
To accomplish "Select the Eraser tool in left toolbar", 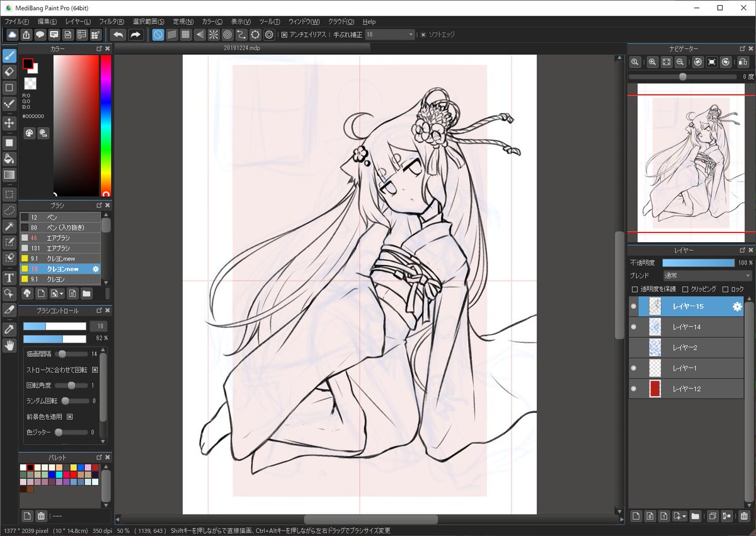I will tap(9, 71).
